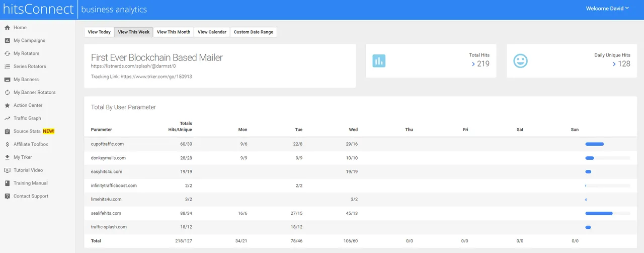The height and width of the screenshot is (253, 644).
Task: Click the 218/127 grand total cell
Action: pos(185,241)
